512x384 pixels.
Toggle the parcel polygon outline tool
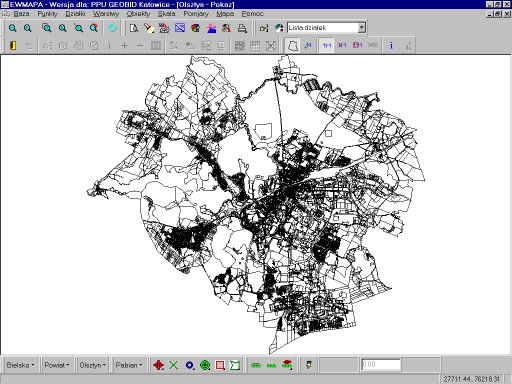click(x=292, y=45)
